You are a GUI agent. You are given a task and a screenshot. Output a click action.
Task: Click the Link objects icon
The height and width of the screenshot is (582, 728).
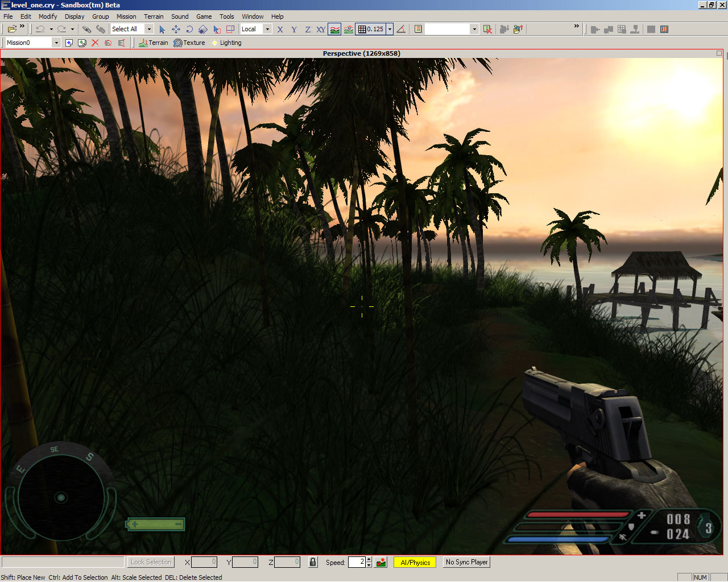[x=87, y=29]
